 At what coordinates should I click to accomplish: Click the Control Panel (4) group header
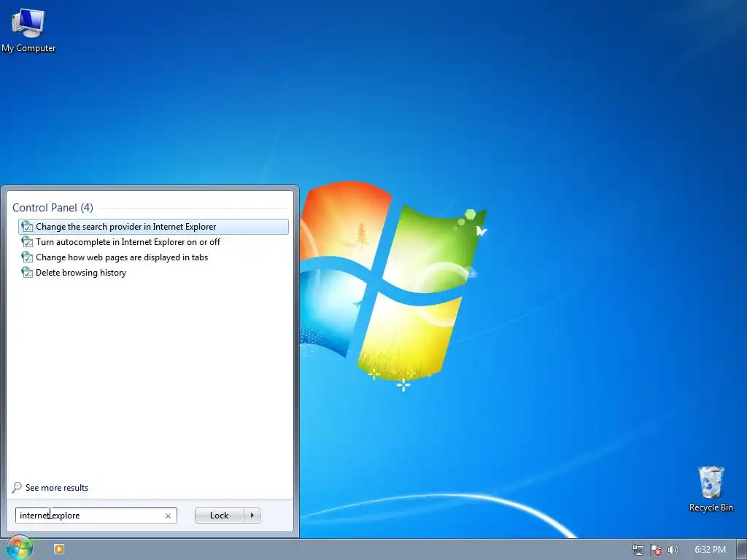(x=53, y=208)
